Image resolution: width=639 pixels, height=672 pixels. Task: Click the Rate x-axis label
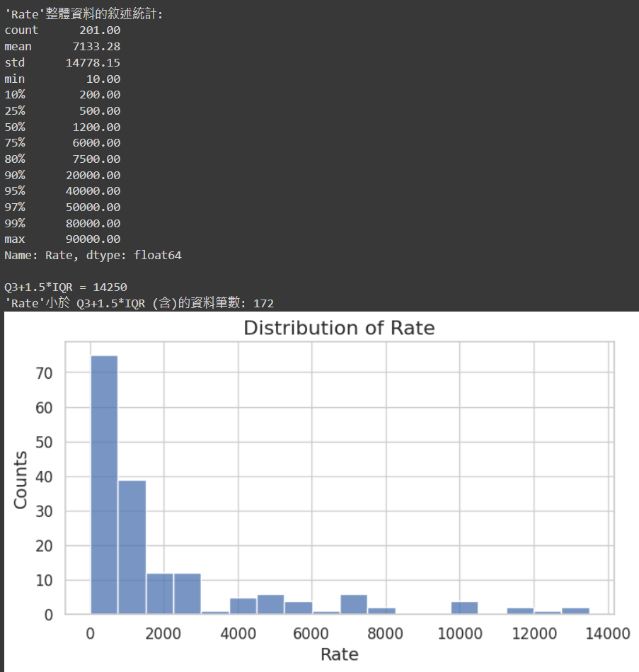tap(339, 654)
